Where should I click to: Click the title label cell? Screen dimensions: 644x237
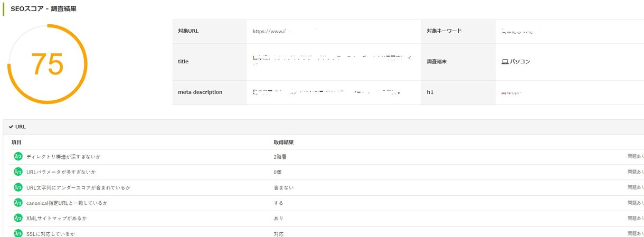coord(210,62)
